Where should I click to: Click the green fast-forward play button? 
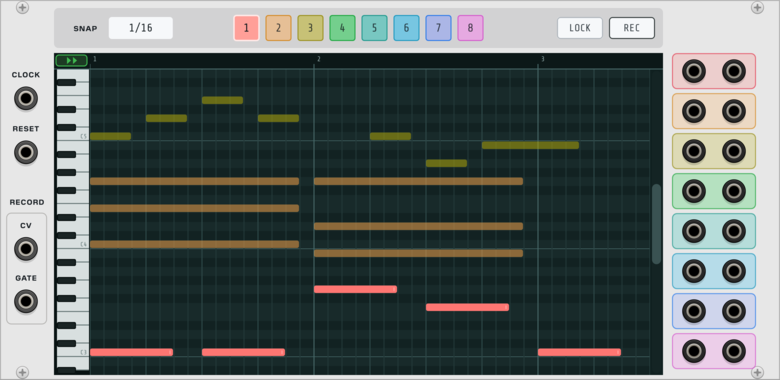pos(72,61)
